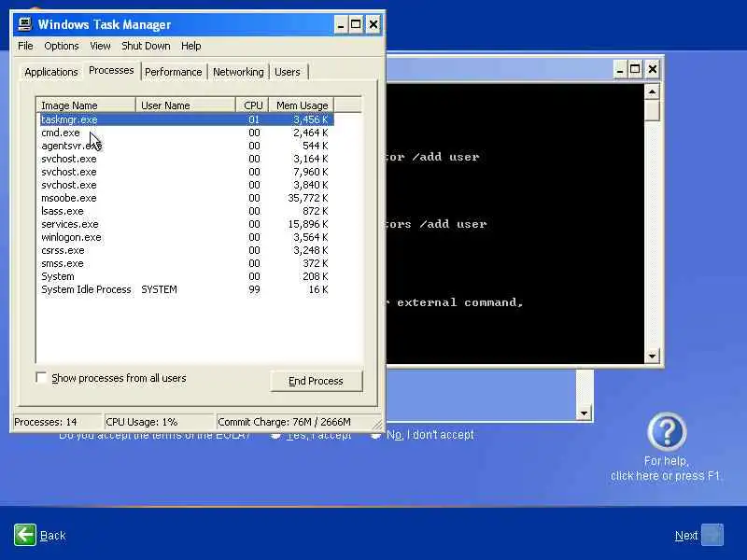Select the csrss.exe process row
This screenshot has height=560, width=747.
tap(186, 250)
